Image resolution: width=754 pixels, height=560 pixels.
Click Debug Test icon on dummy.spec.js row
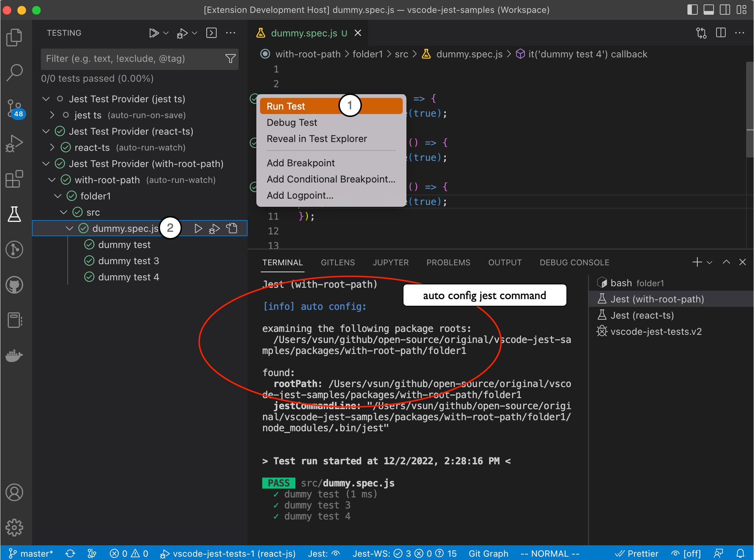click(214, 228)
